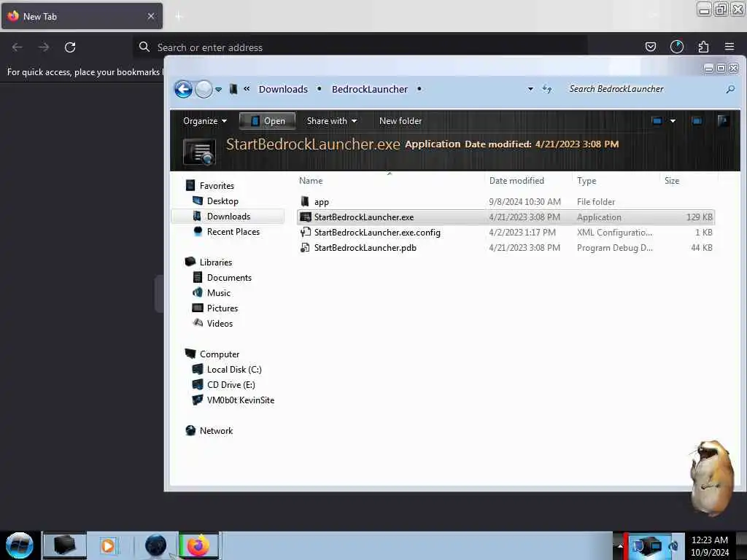Click the media player taskbar icon
The image size is (747, 560).
108,545
